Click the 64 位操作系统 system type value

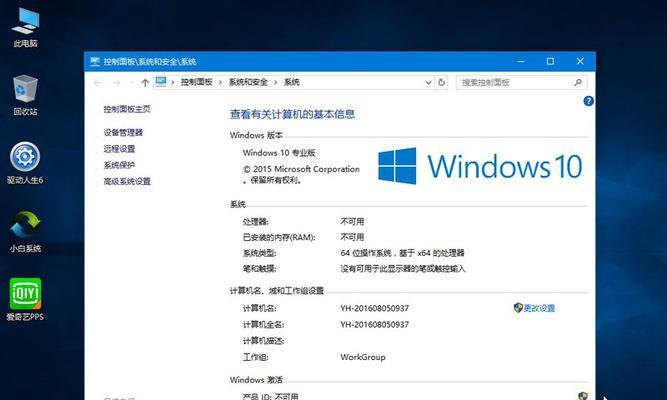point(402,253)
